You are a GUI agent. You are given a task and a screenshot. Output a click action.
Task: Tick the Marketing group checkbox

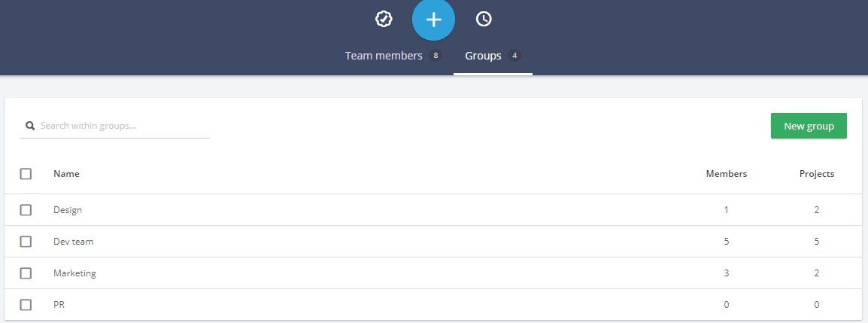click(26, 273)
